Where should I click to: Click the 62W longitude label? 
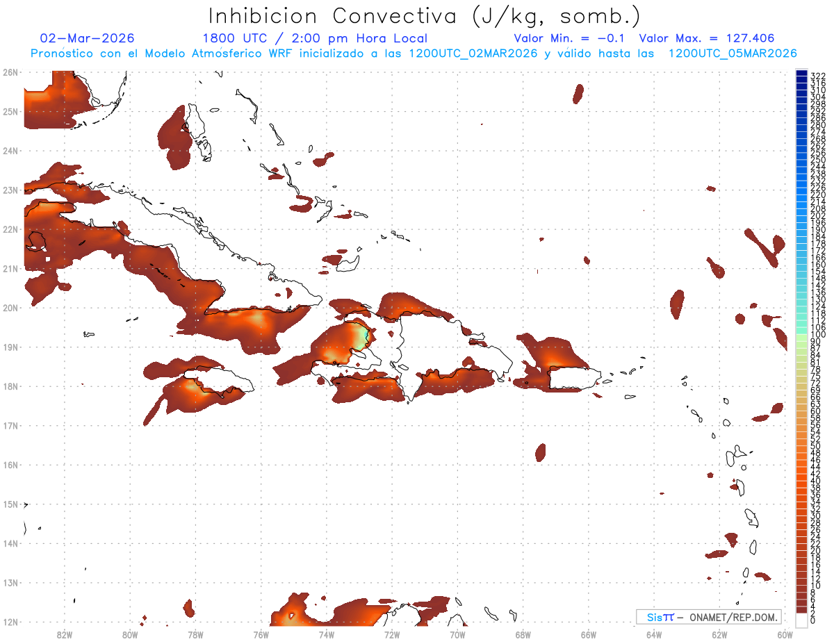(x=719, y=634)
